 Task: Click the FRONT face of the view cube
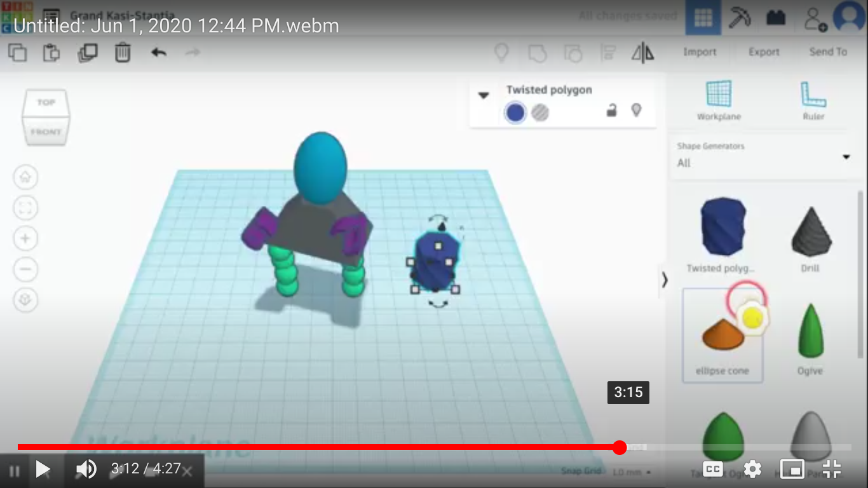pos(46,132)
